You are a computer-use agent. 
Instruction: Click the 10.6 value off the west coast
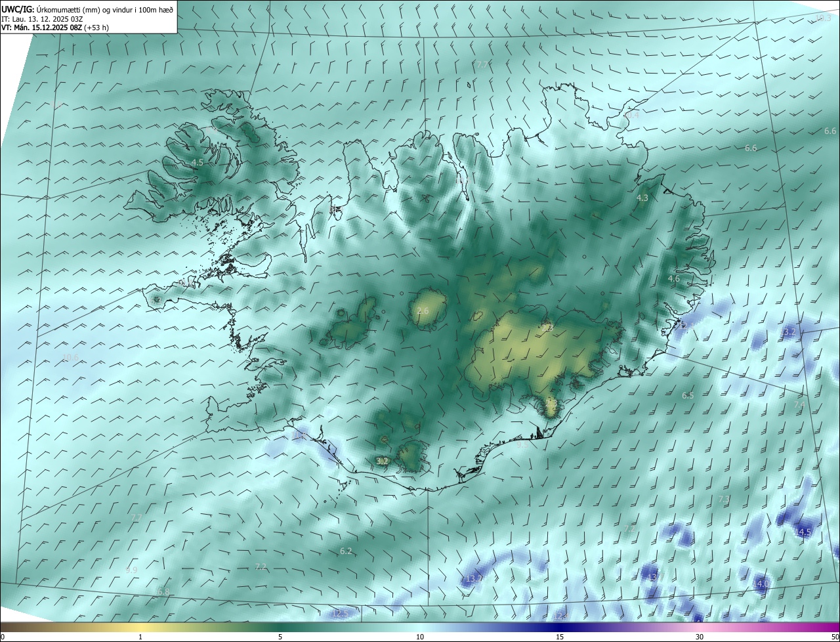click(70, 358)
